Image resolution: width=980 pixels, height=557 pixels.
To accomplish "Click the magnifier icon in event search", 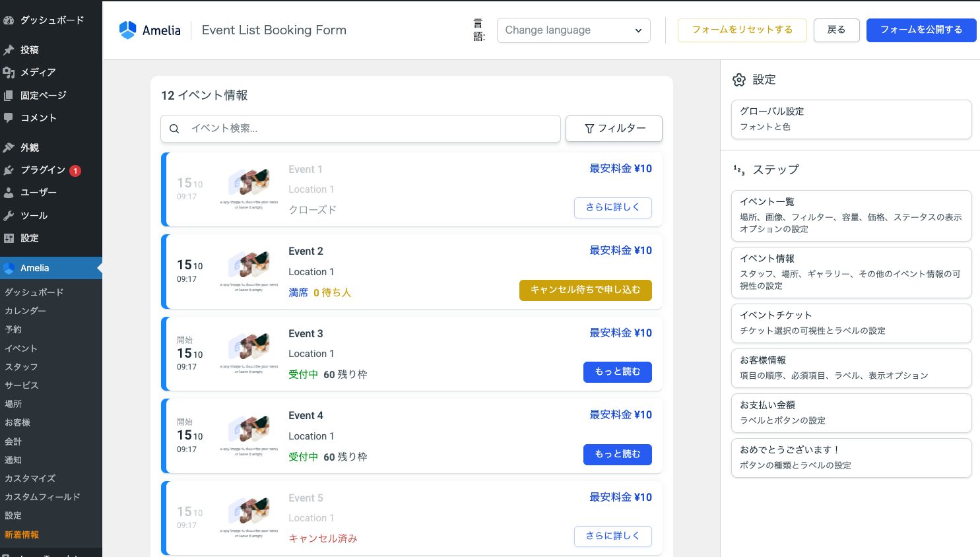I will point(174,129).
